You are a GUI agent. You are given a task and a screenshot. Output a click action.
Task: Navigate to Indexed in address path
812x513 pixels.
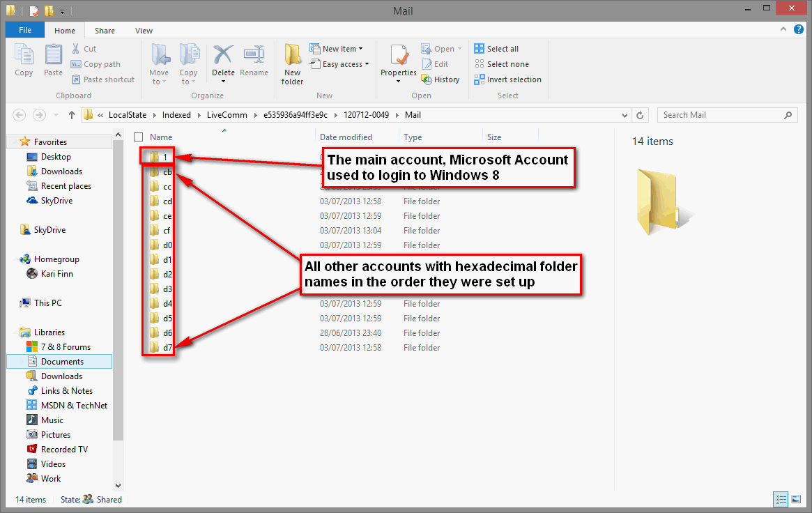[176, 115]
